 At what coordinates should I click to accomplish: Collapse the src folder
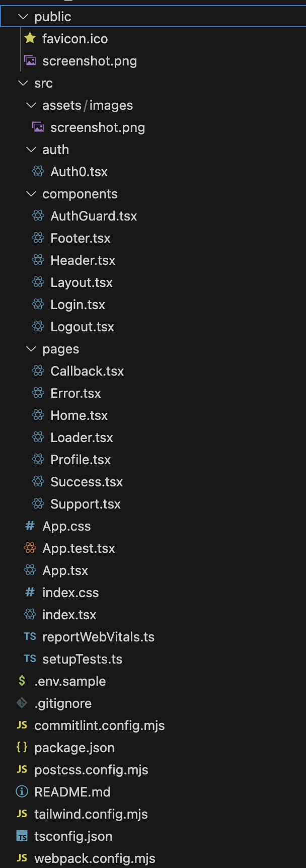coord(23,83)
